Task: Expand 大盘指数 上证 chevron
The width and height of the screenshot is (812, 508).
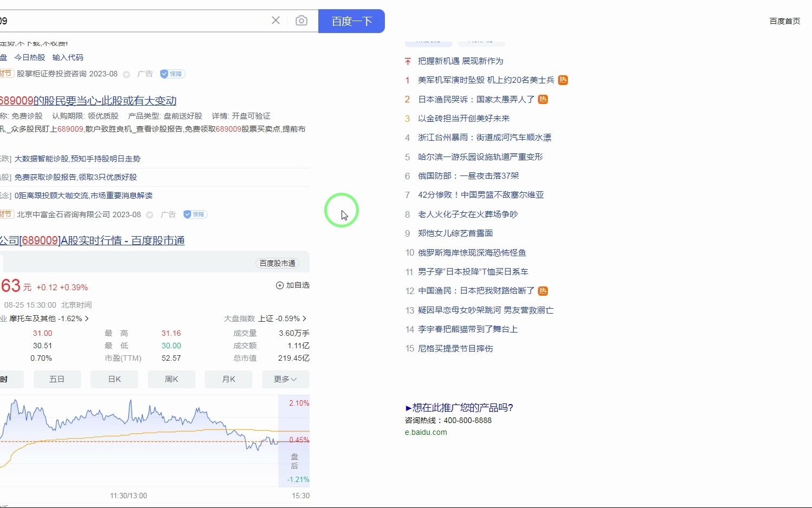Action: [305, 318]
